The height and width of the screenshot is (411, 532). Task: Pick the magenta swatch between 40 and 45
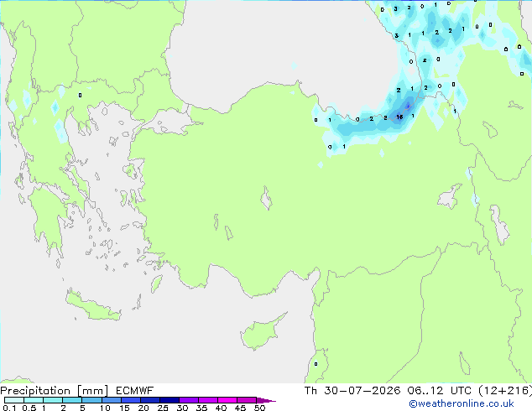pyautogui.click(x=227, y=400)
